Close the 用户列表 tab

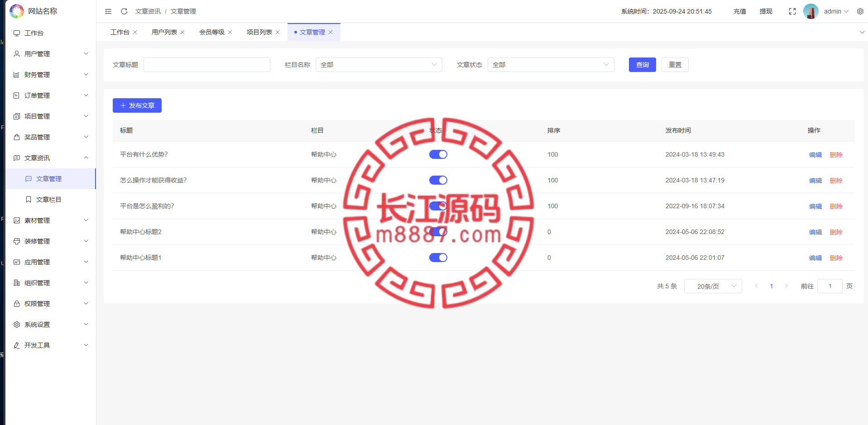tap(182, 32)
